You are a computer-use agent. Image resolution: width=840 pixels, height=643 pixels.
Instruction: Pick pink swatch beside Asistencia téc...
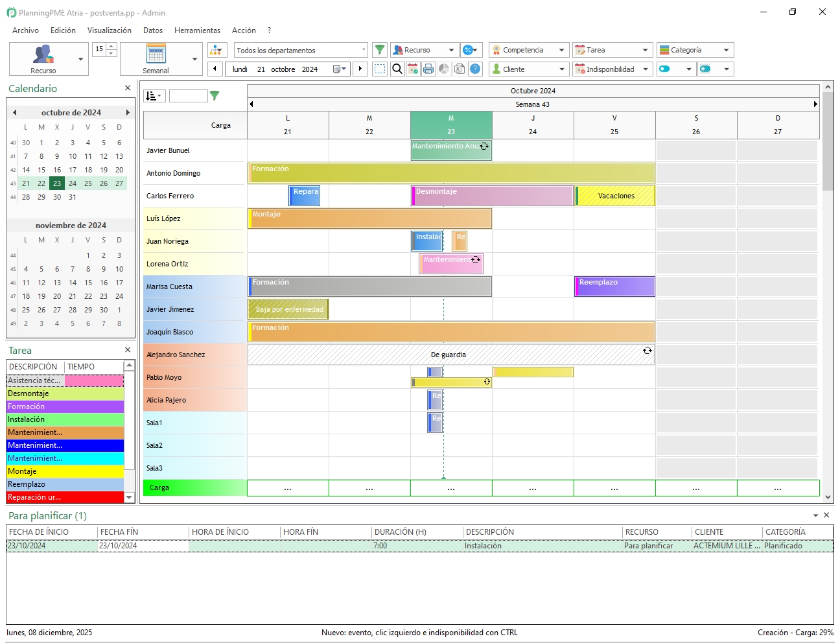94,380
